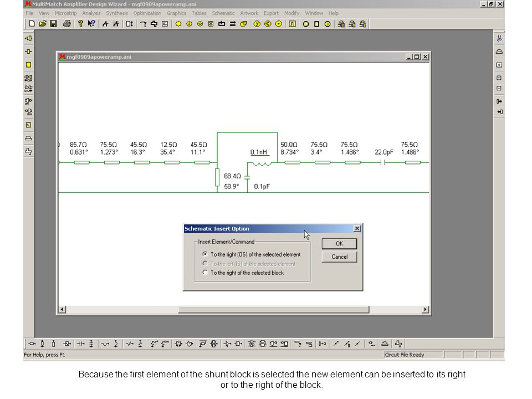Click the yellow circle icon with letter y
The height and width of the screenshot is (399, 532).
[x=257, y=24]
